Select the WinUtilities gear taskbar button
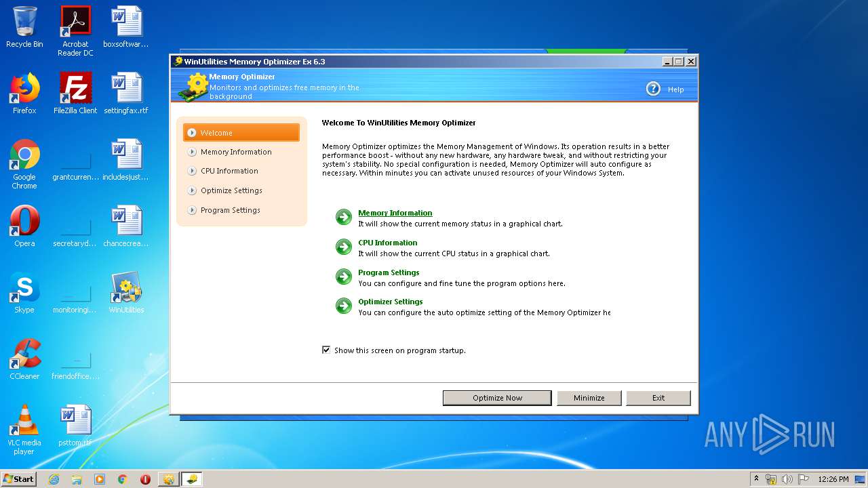The width and height of the screenshot is (868, 488). pos(168,479)
